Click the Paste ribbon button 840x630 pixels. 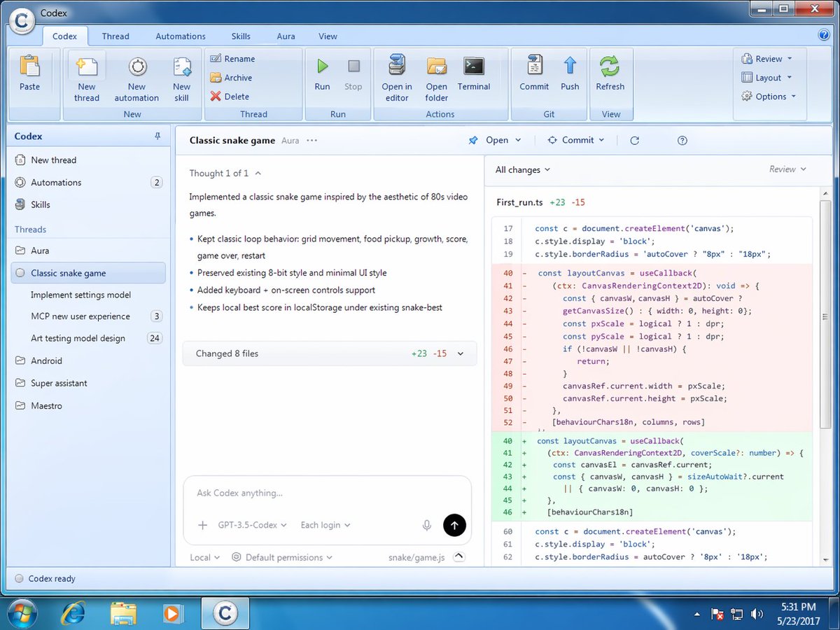pyautogui.click(x=30, y=75)
